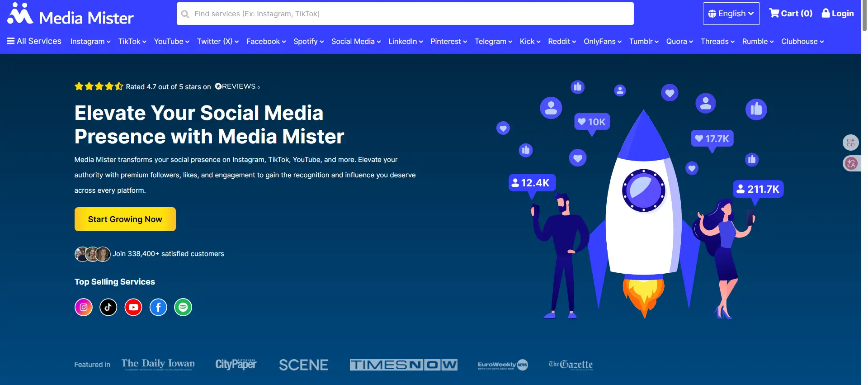868x385 pixels.
Task: Open the LinkedIn navigation menu item
Action: click(x=405, y=42)
